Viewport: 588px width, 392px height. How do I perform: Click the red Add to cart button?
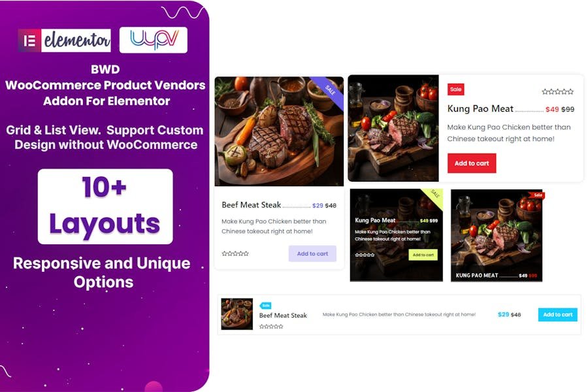[x=472, y=163]
